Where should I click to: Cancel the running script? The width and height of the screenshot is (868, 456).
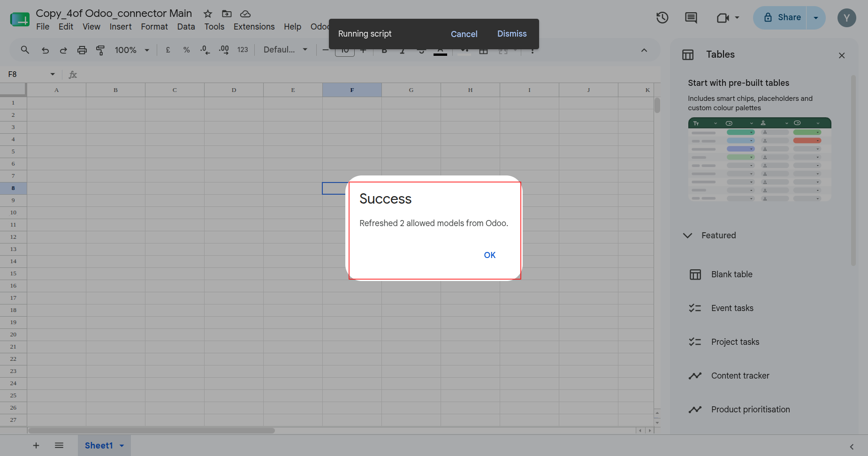(464, 34)
